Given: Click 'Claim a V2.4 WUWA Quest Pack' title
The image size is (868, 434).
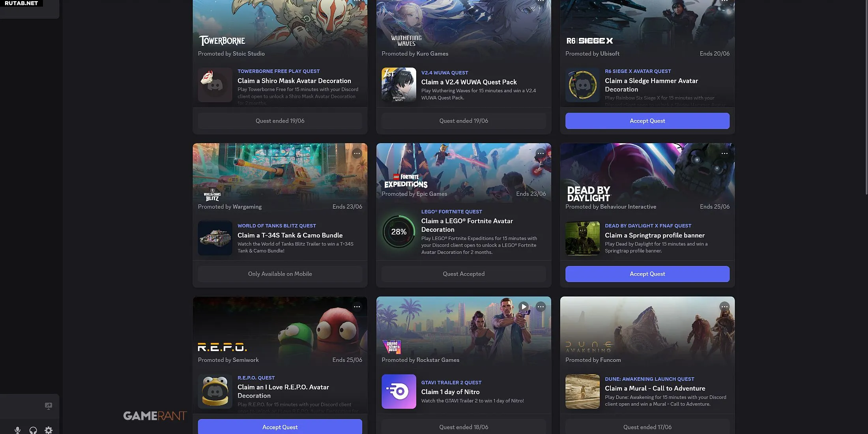Looking at the screenshot, I should [x=469, y=82].
